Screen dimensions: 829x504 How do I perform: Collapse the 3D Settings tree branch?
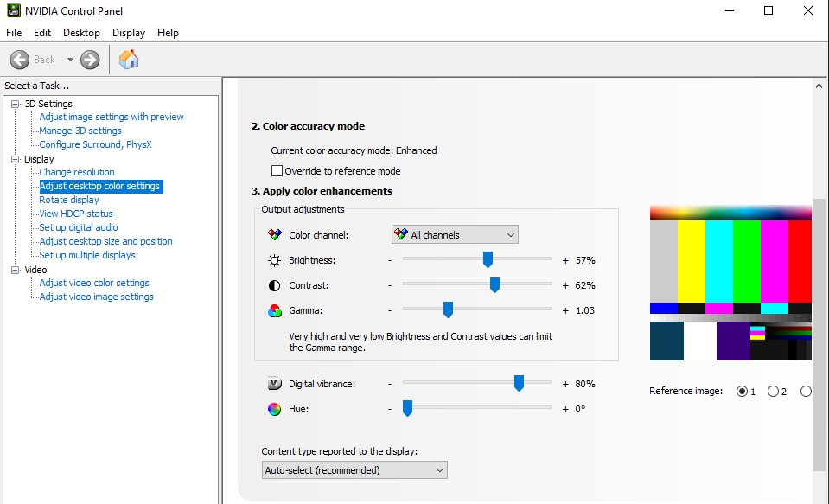tap(13, 104)
